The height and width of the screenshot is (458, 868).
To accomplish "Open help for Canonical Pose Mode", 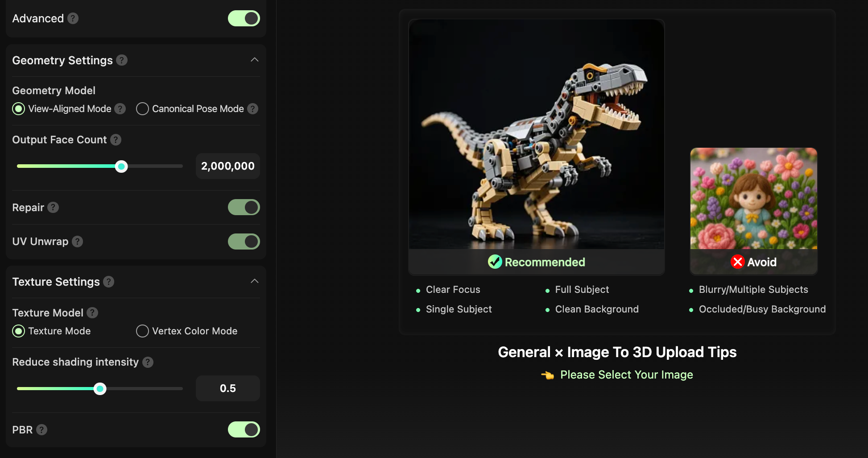I will tap(252, 108).
